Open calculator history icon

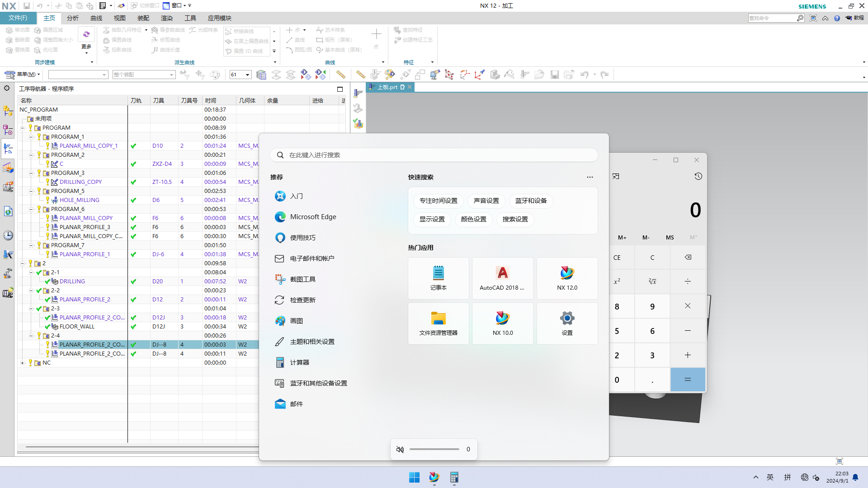click(698, 176)
